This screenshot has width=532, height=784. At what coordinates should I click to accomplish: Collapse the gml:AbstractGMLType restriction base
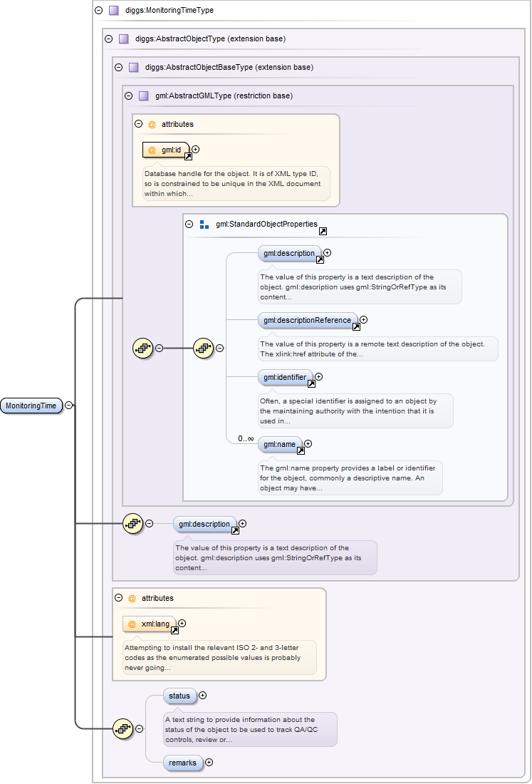[x=128, y=96]
